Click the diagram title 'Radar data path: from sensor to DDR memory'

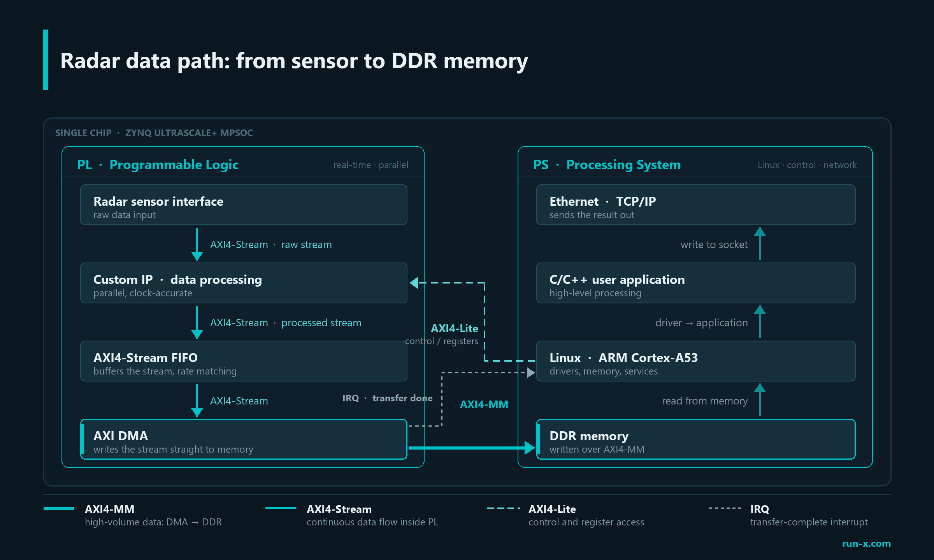tap(294, 61)
